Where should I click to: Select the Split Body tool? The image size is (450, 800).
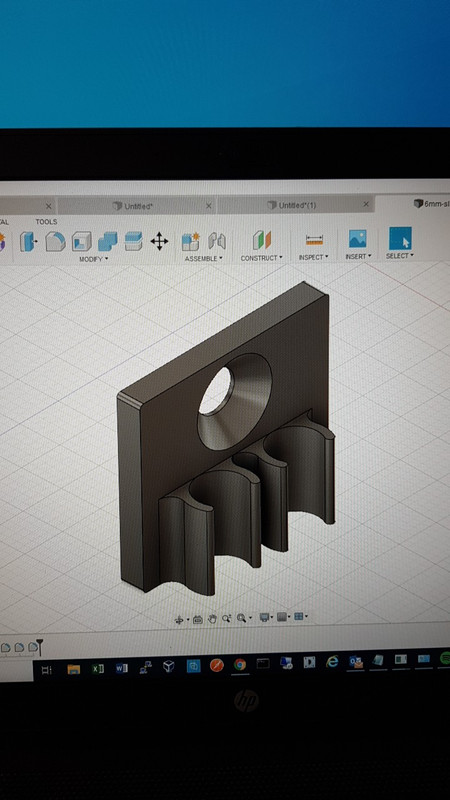133,241
